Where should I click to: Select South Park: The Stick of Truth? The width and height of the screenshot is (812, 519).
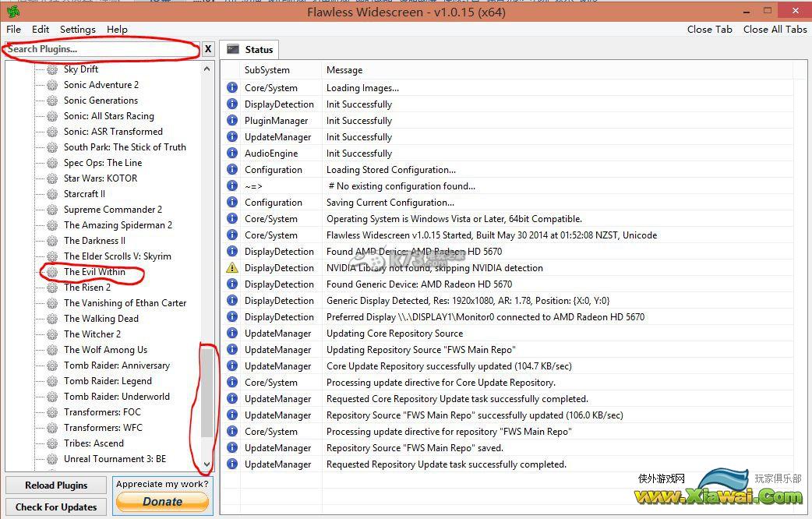point(125,147)
